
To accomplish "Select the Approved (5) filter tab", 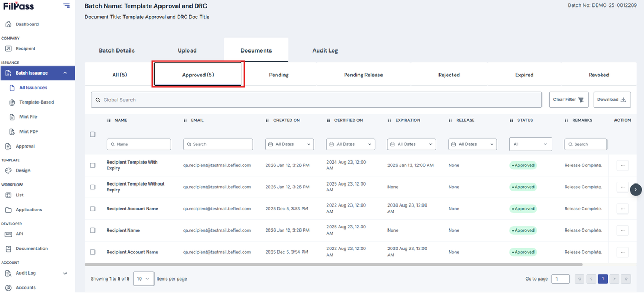I will pos(198,75).
